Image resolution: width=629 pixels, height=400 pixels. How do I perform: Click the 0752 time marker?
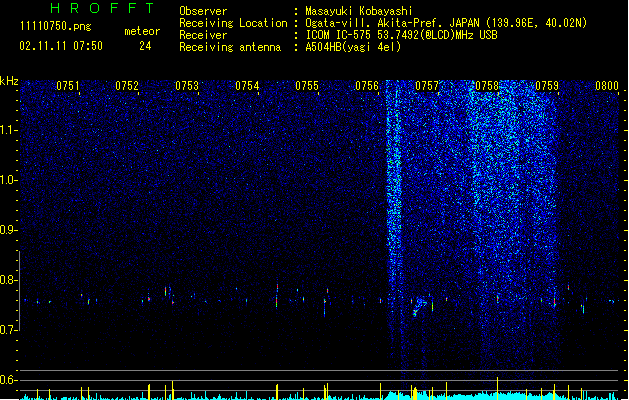coord(127,86)
